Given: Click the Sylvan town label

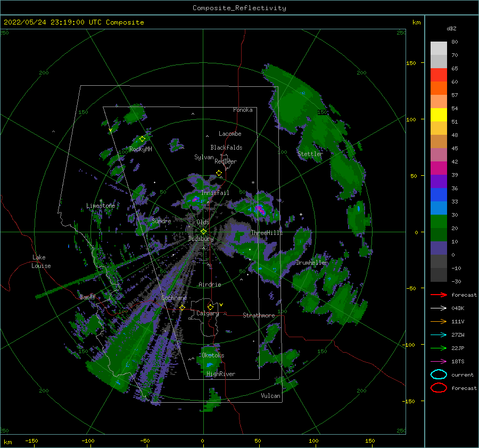Looking at the screenshot, I should click(x=204, y=157).
